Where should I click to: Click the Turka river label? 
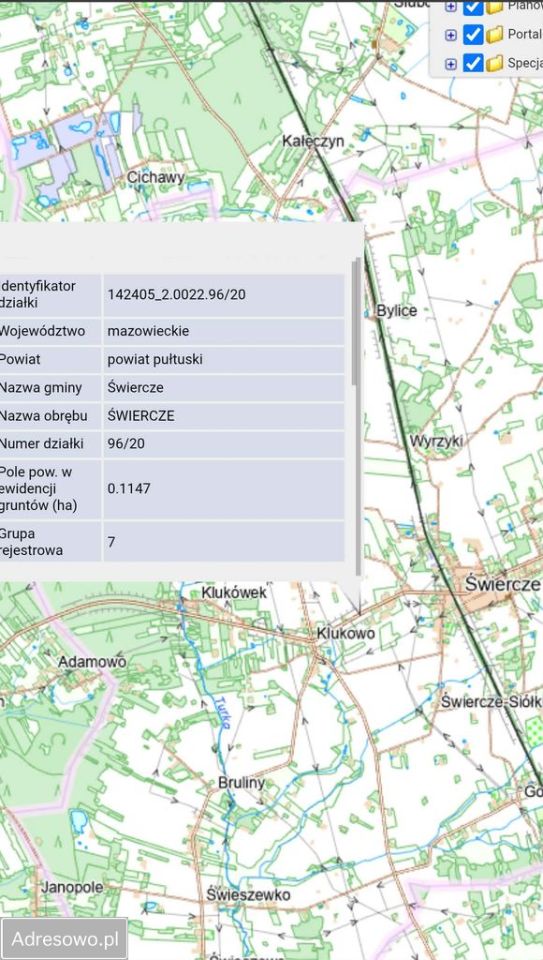pos(222,712)
